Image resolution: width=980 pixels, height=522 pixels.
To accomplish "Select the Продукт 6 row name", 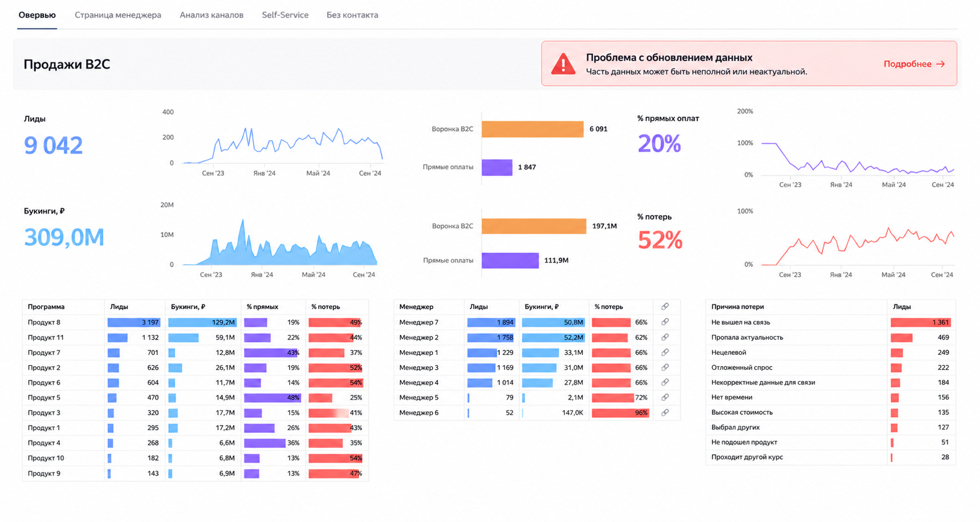I will pyautogui.click(x=44, y=383).
